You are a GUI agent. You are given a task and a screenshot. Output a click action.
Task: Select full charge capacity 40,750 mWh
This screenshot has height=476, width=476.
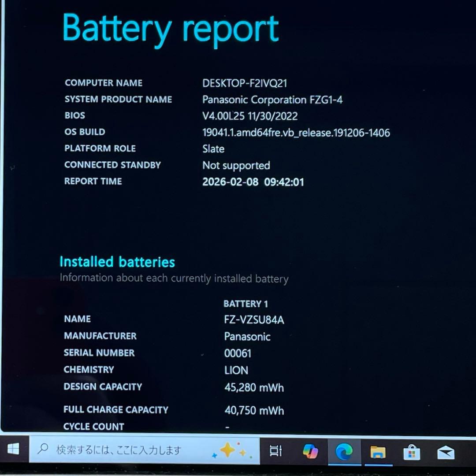point(254,410)
